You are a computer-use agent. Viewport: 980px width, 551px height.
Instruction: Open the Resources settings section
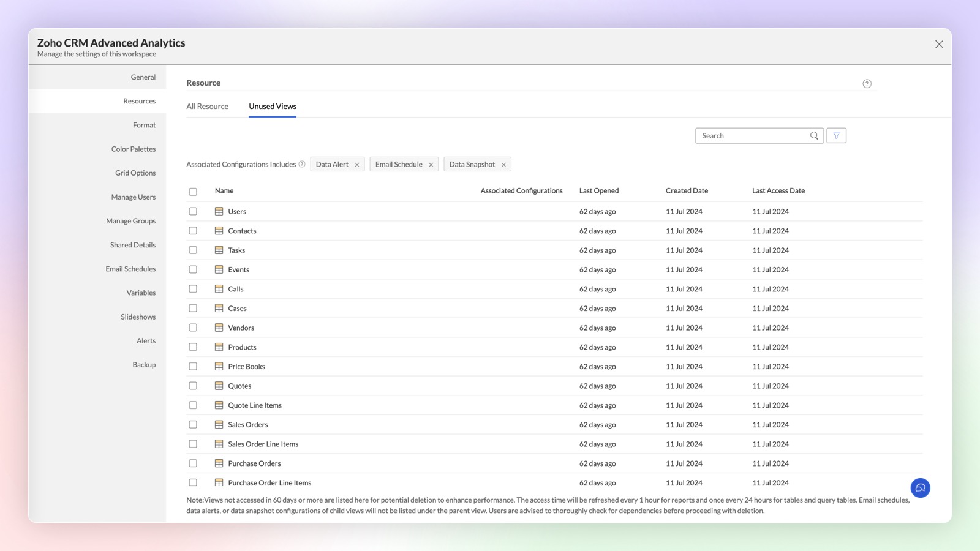[97, 101]
